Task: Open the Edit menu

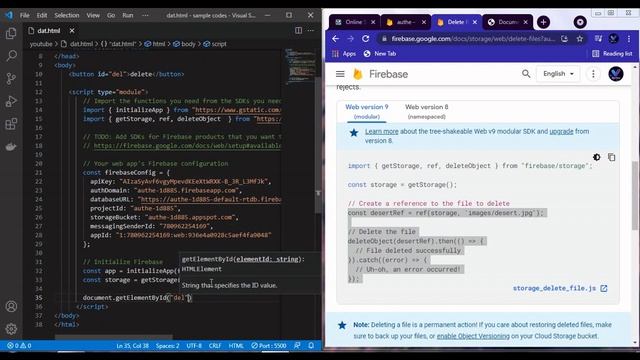Action: [42, 15]
